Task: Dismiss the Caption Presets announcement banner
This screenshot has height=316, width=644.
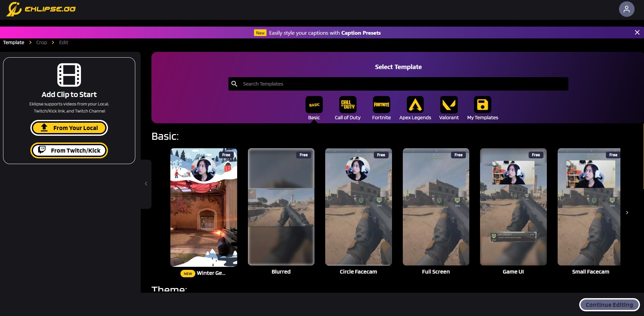Action: [x=637, y=32]
